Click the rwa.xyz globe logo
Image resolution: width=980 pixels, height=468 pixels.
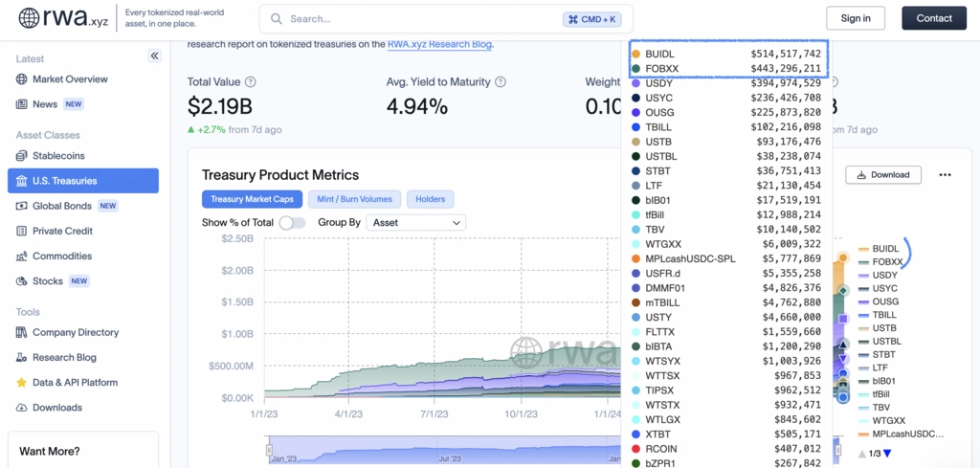(30, 18)
